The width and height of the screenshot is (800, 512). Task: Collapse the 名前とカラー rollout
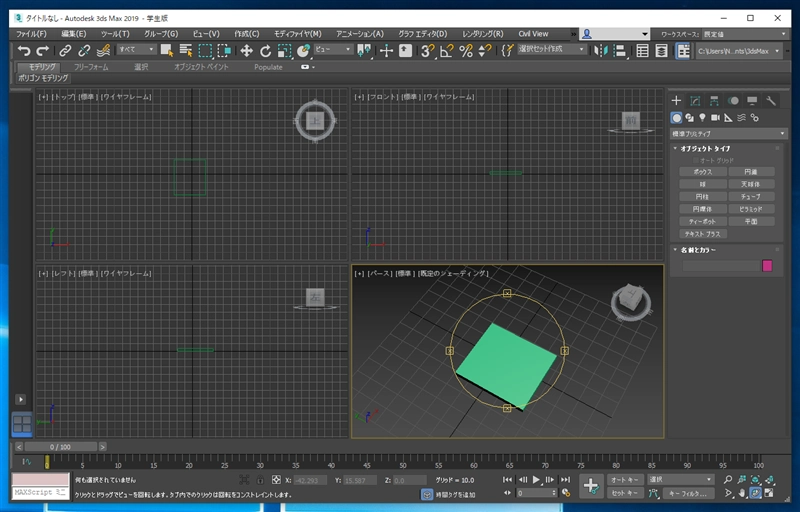697,250
